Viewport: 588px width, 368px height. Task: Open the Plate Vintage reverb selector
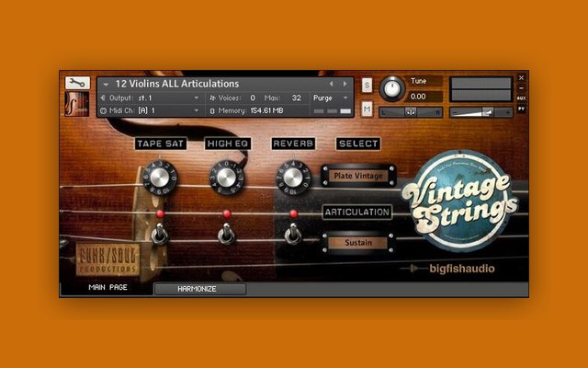[358, 176]
